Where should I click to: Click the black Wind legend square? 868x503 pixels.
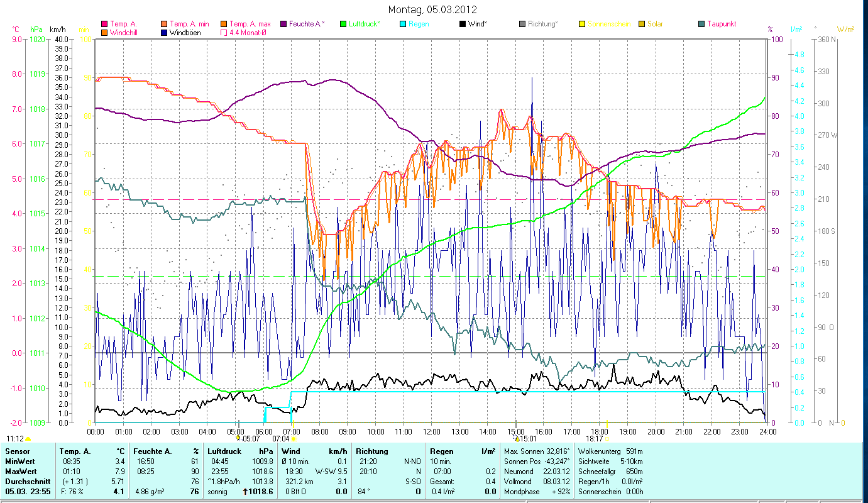click(461, 24)
